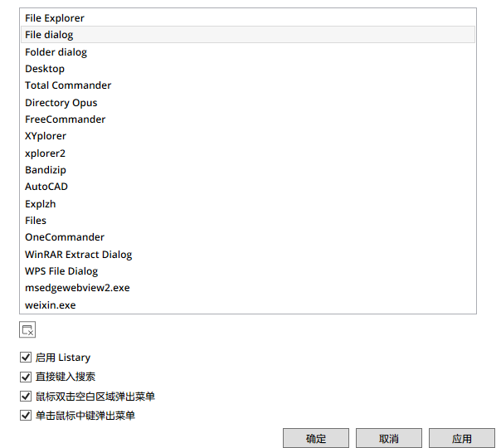The width and height of the screenshot is (501, 448).
Task: Toggle the 启用 Listary checkbox
Action: (x=25, y=358)
